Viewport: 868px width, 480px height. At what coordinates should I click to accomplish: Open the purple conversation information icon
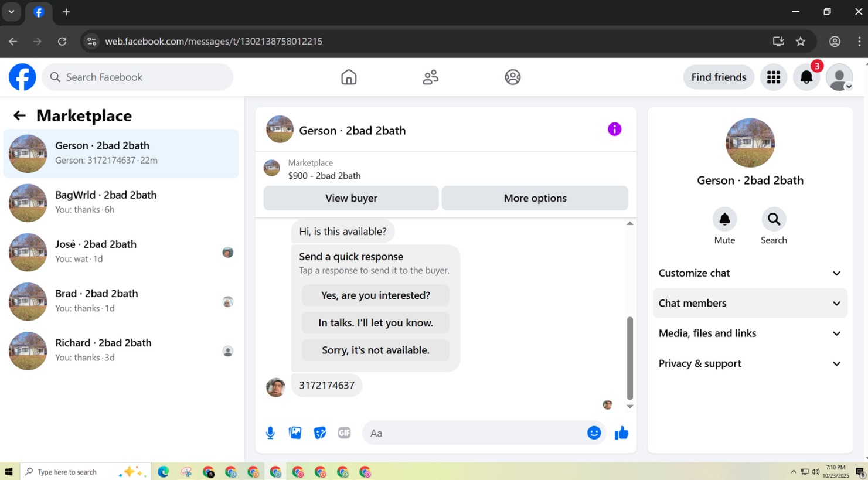tap(614, 129)
